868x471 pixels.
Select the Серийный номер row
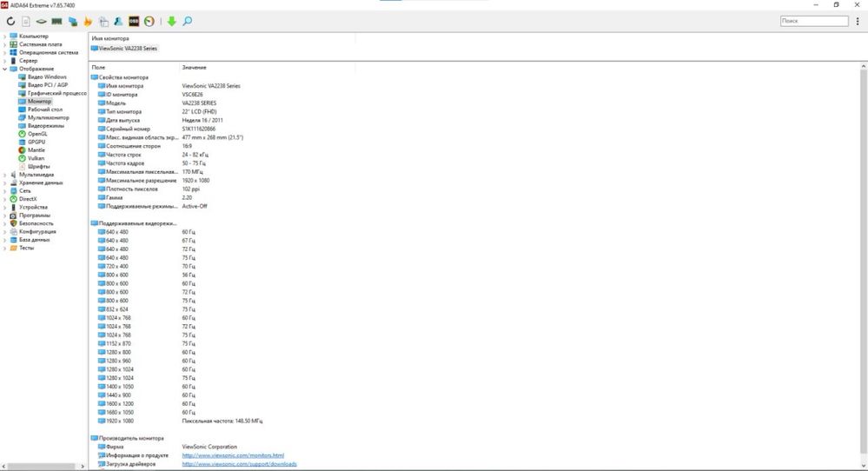point(156,129)
